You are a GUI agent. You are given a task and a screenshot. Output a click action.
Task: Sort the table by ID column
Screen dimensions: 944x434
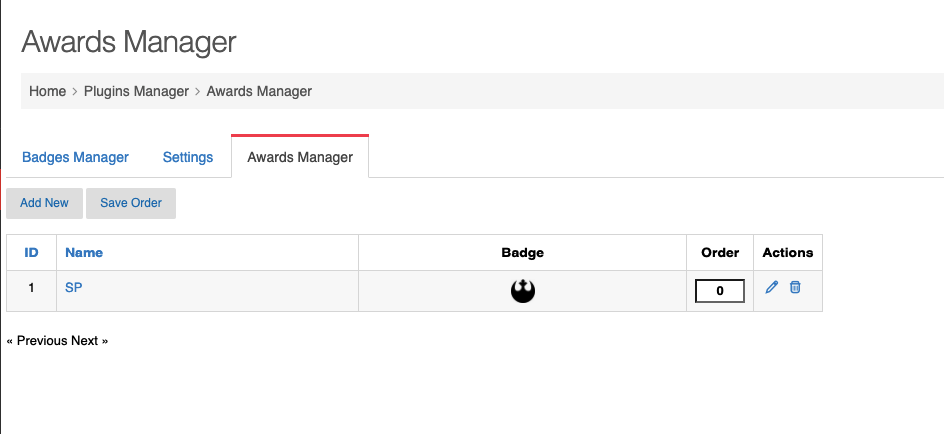click(31, 252)
